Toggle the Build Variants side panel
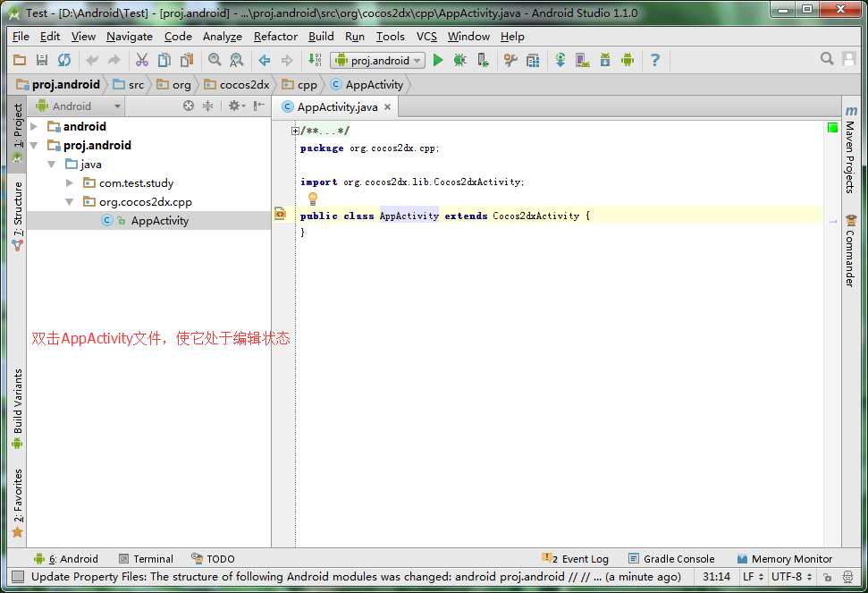The image size is (868, 593). tap(18, 409)
